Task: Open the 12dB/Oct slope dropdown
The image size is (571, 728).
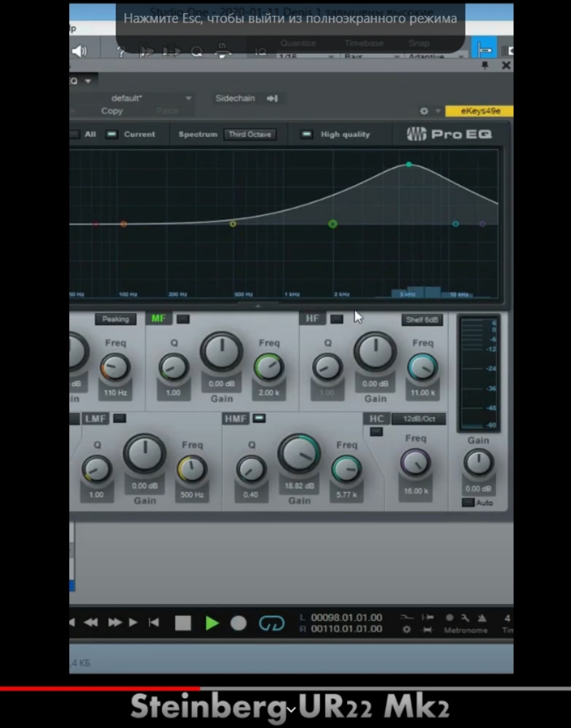Action: point(419,419)
